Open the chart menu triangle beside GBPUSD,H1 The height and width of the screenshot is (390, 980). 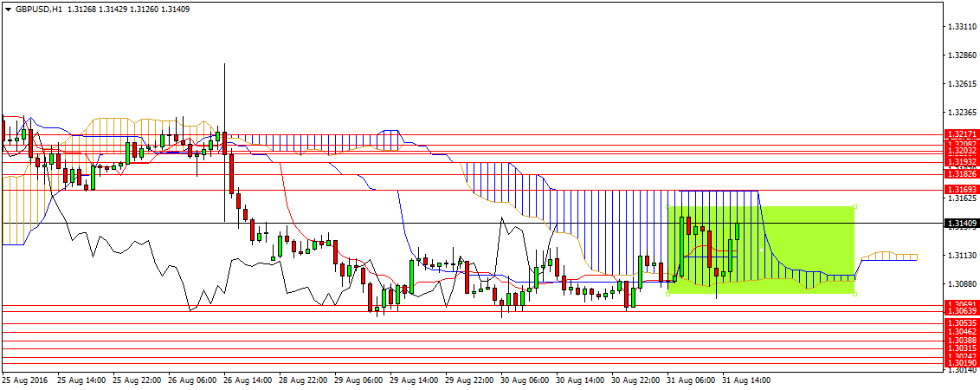7,10
